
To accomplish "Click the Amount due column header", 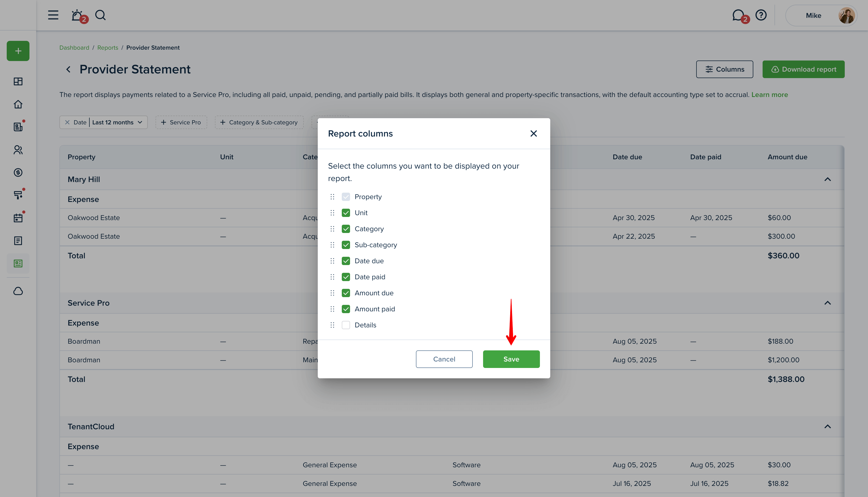I will click(x=787, y=157).
